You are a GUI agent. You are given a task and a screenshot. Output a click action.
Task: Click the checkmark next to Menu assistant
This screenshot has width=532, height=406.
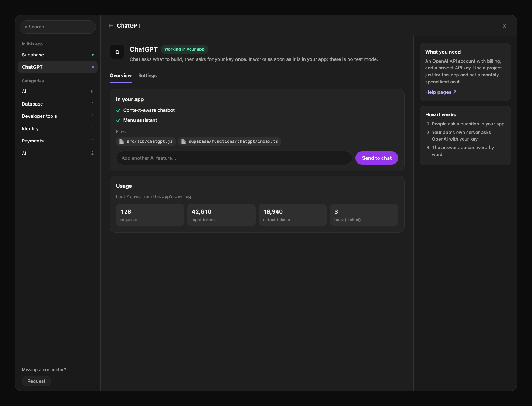[118, 120]
